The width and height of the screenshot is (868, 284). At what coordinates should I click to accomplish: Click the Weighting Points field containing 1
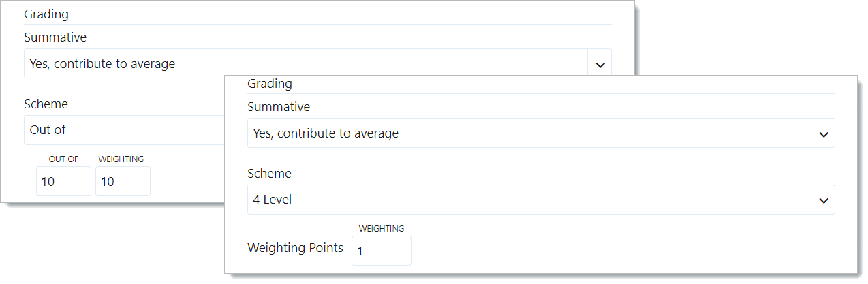pyautogui.click(x=381, y=251)
